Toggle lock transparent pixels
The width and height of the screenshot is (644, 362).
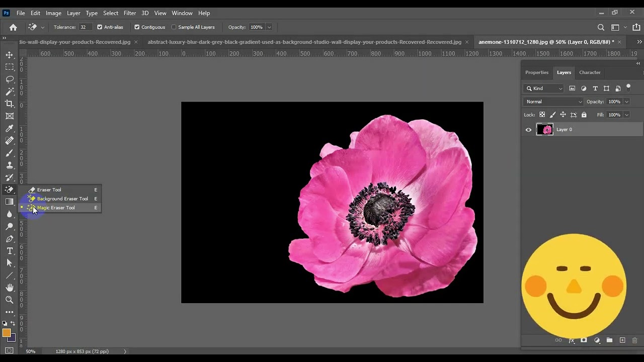[542, 115]
